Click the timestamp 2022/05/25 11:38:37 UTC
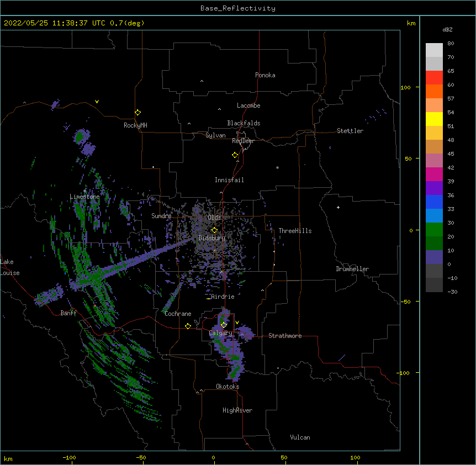The width and height of the screenshot is (476, 465). click(x=55, y=23)
